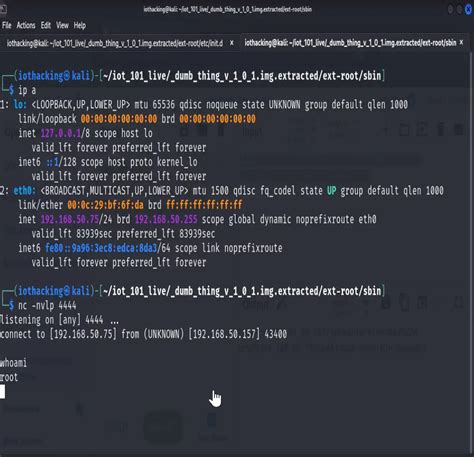
Task: Switch to the etc/init.d terminal tab
Action: pos(115,43)
